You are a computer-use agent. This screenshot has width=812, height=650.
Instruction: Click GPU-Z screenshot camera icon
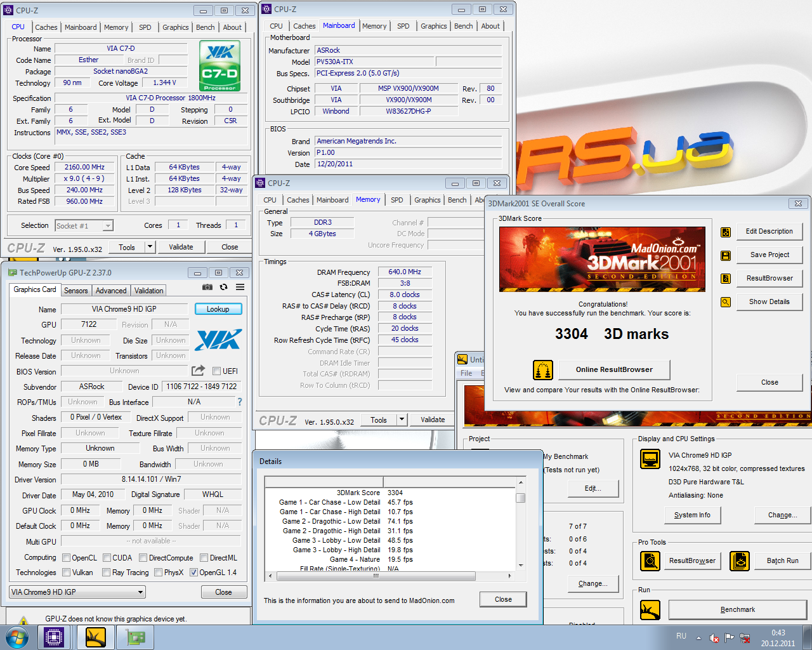(x=207, y=287)
